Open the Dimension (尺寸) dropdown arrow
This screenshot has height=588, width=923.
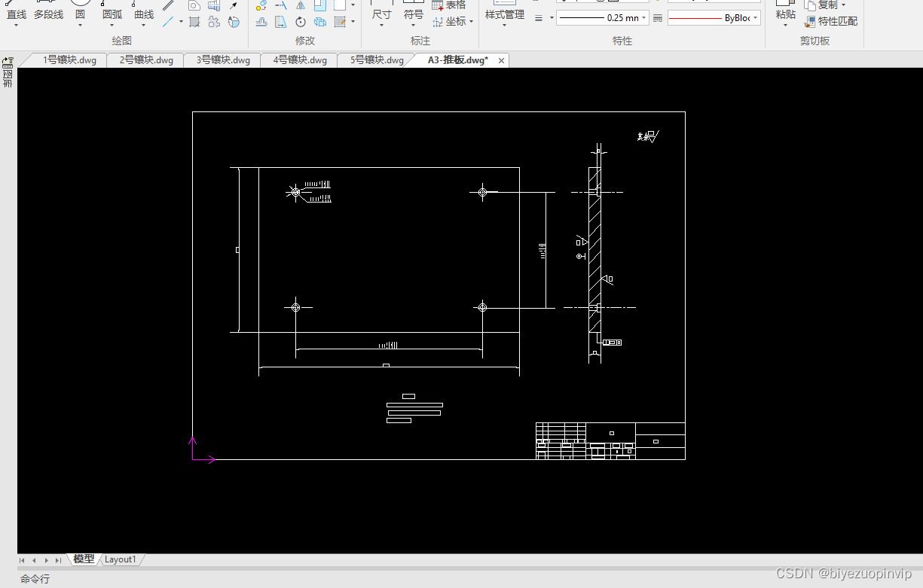tap(381, 26)
